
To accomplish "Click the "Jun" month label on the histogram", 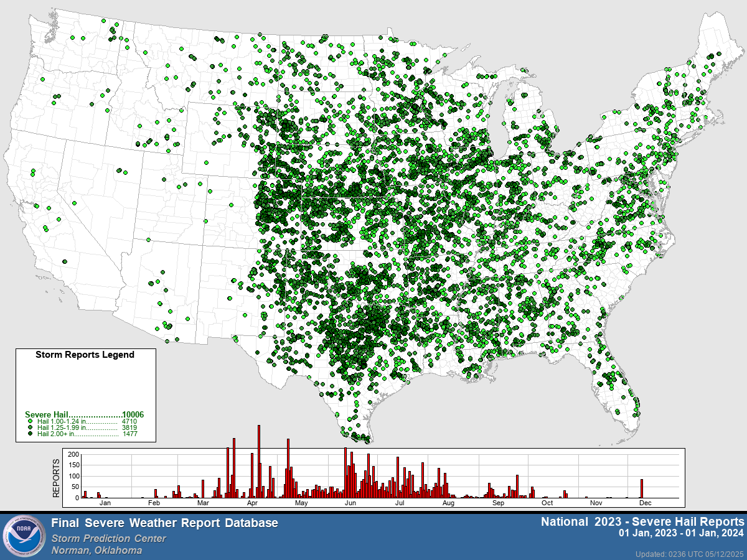I will point(350,502).
